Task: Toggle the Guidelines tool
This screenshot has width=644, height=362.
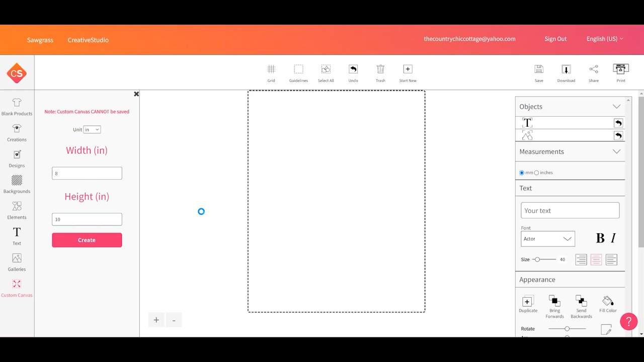Action: click(298, 73)
